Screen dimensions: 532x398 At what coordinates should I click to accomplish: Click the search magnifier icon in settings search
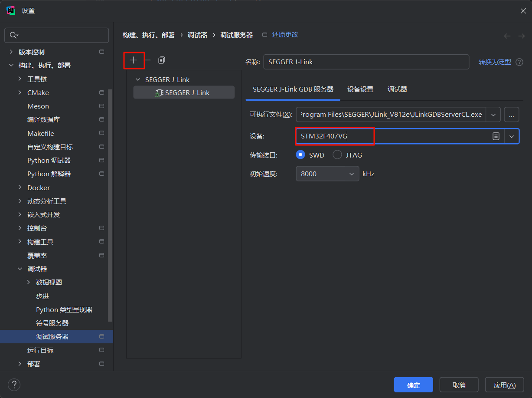point(14,35)
